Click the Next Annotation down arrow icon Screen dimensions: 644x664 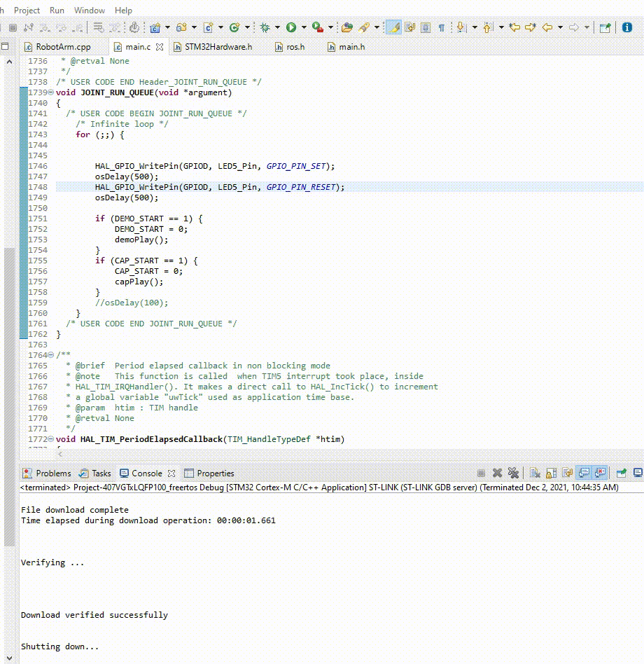pos(461,28)
